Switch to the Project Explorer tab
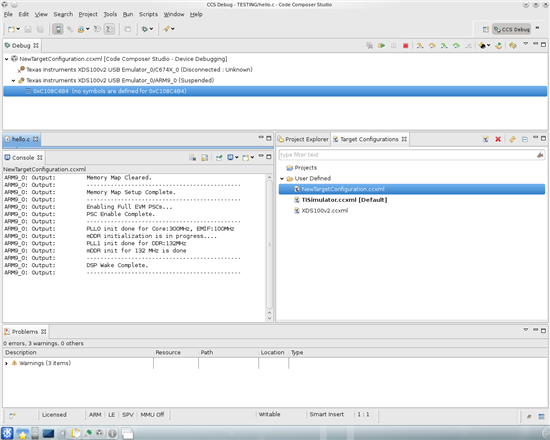The image size is (550, 440). (x=303, y=139)
